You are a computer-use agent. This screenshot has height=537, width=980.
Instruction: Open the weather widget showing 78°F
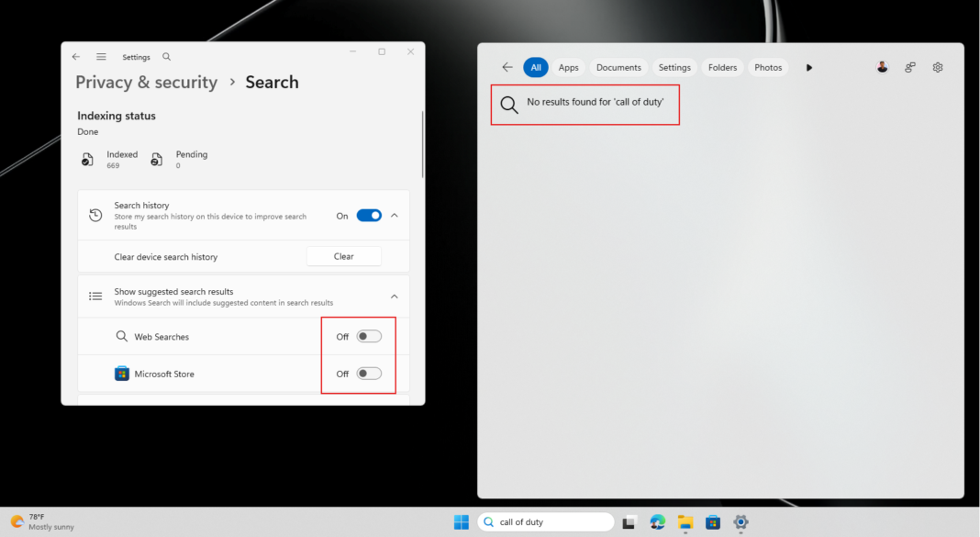click(x=42, y=522)
